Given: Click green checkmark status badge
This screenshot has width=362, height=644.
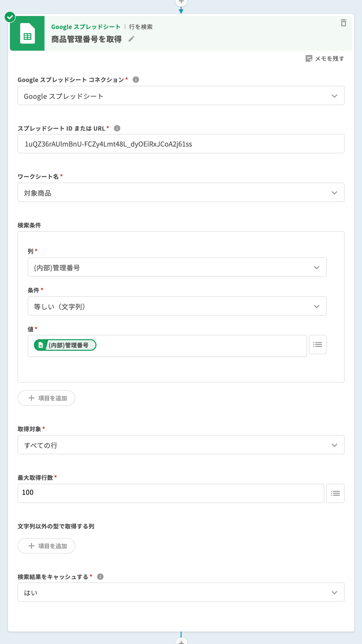Looking at the screenshot, I should pos(10,17).
